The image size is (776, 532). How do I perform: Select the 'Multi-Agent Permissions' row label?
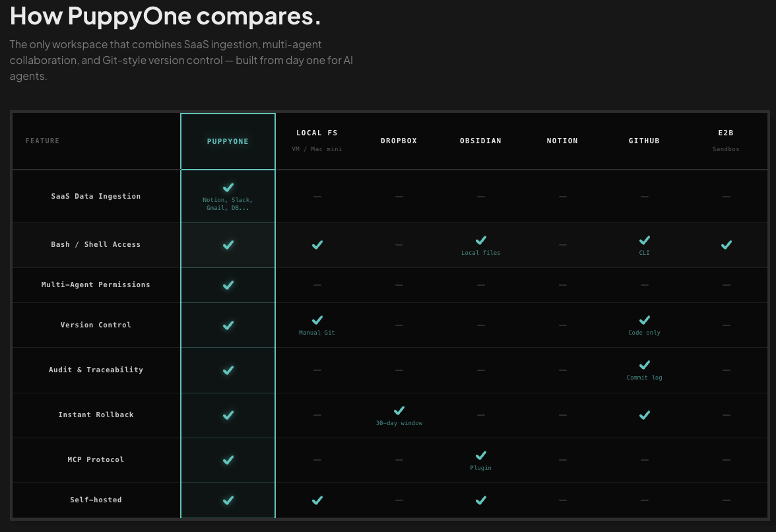click(x=96, y=284)
